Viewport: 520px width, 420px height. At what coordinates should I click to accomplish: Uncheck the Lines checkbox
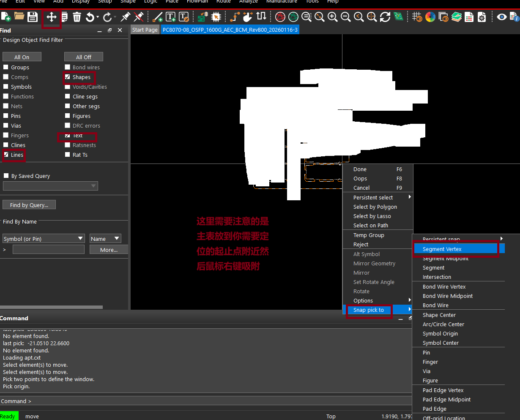click(x=6, y=155)
